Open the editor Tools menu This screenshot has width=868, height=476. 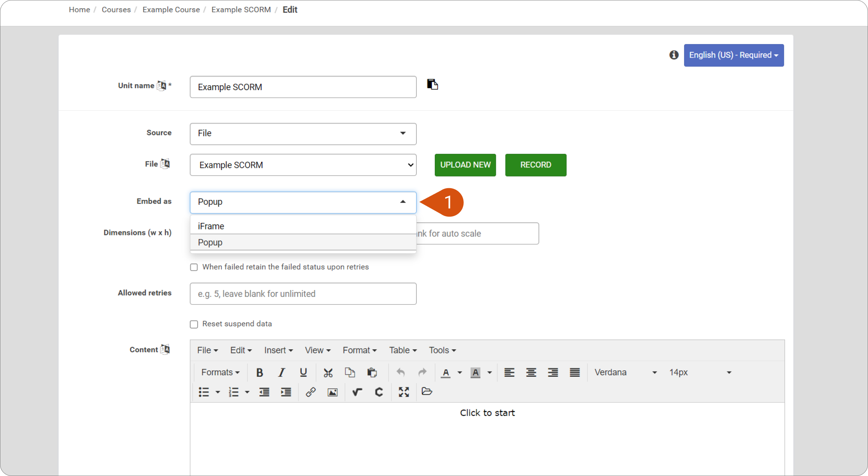point(442,350)
